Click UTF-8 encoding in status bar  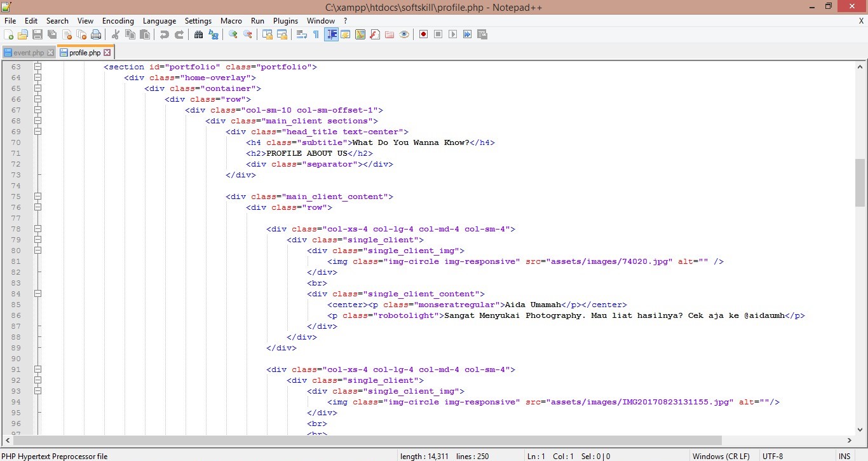(x=773, y=456)
